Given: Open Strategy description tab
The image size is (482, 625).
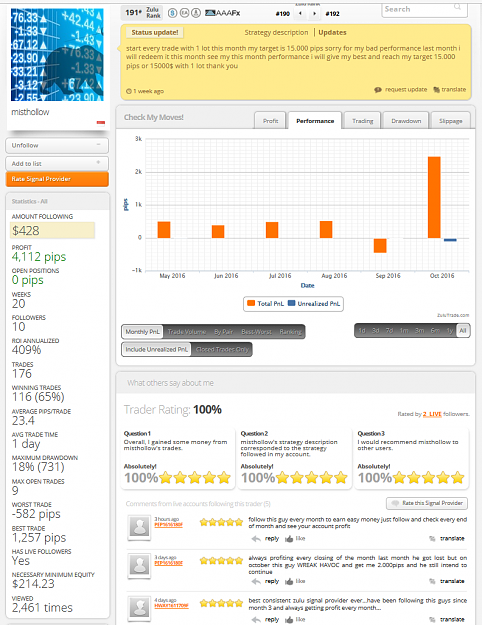Looking at the screenshot, I should [276, 32].
